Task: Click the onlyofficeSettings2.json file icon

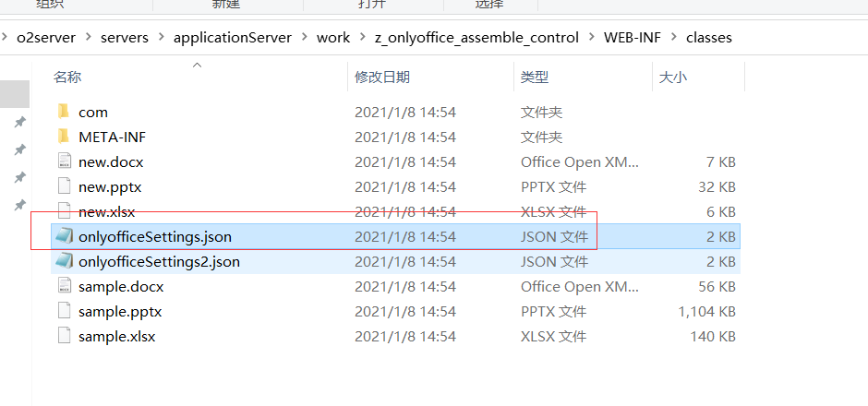Action: [x=64, y=261]
